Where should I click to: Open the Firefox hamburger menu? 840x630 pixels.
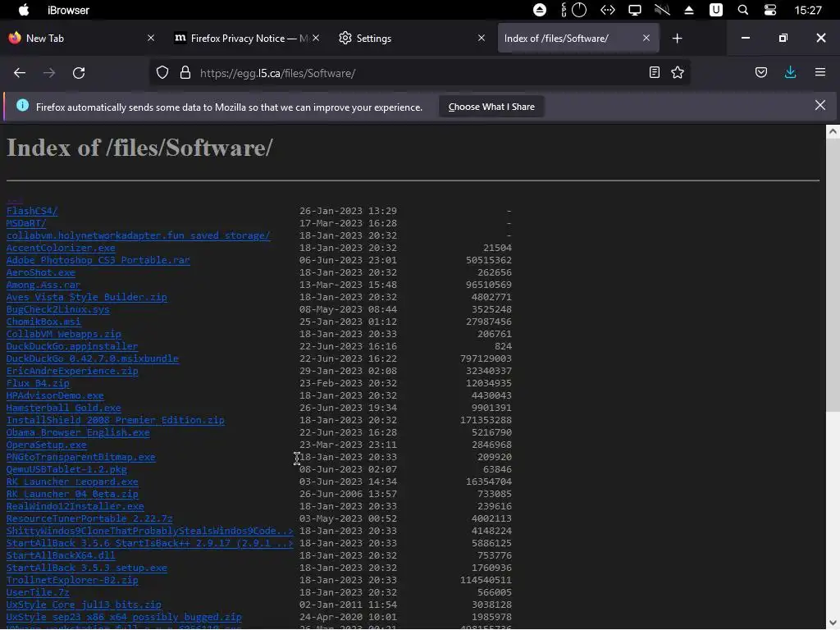(820, 72)
